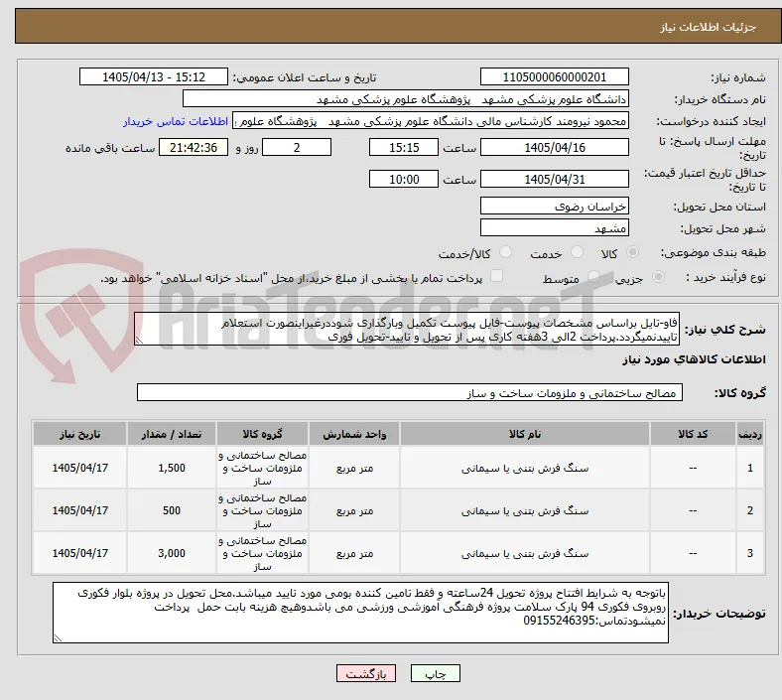Viewport: 782px width, 700px height.
Task: Click the گروه کالا field مصالح ساختمانی
Action: pyautogui.click(x=410, y=392)
